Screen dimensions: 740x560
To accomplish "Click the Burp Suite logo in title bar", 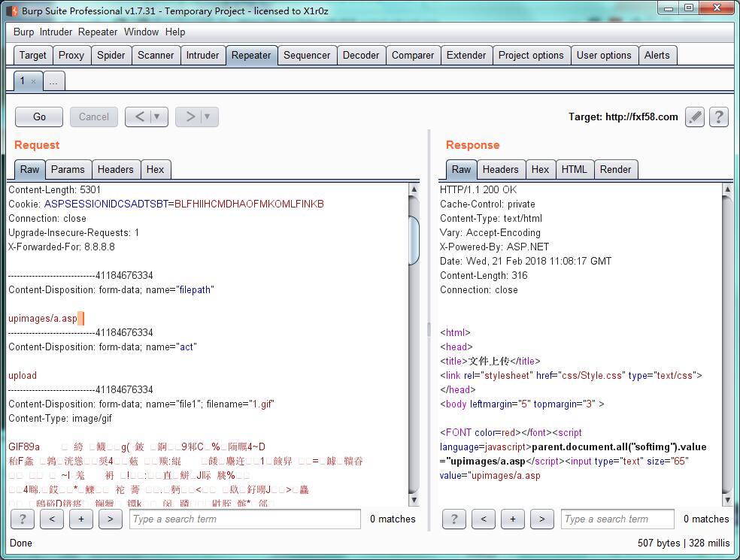I will click(x=12, y=11).
